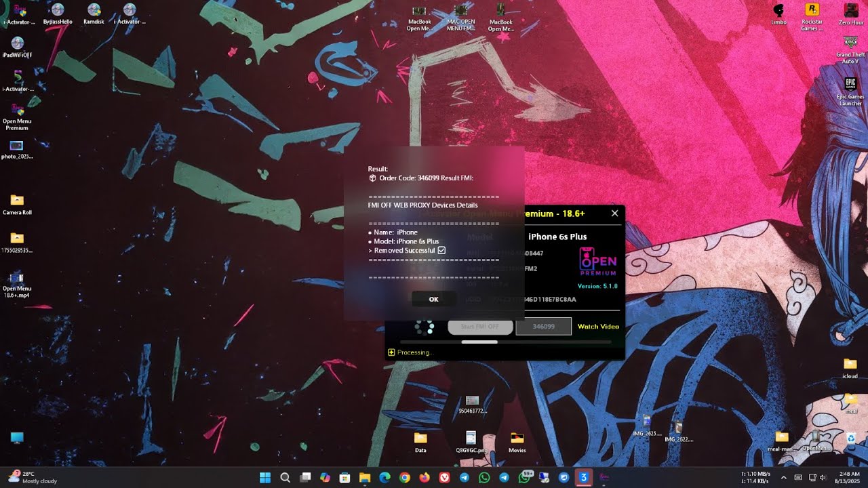Click the greyed Start FMI OFF button
The width and height of the screenshot is (868, 488).
pos(480,327)
